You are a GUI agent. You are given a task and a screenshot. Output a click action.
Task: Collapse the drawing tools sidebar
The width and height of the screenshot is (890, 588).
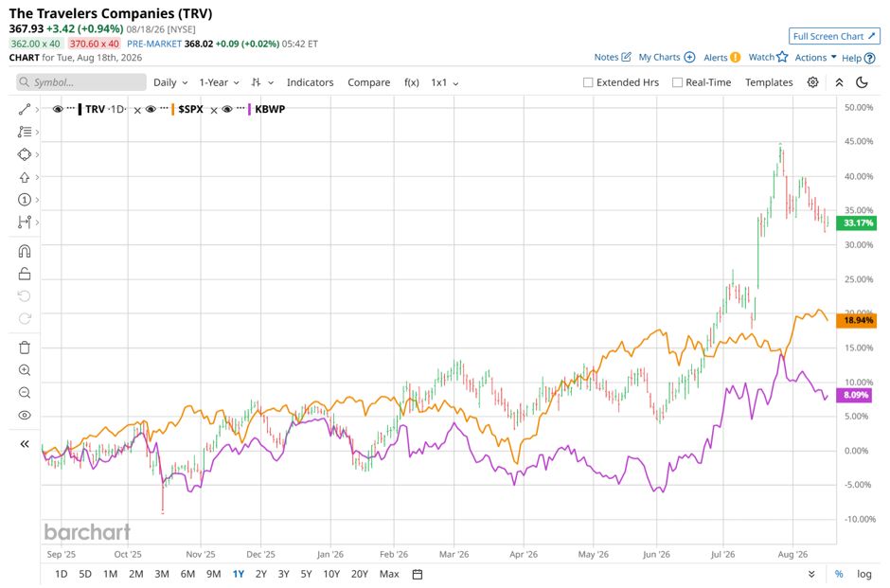tap(25, 444)
